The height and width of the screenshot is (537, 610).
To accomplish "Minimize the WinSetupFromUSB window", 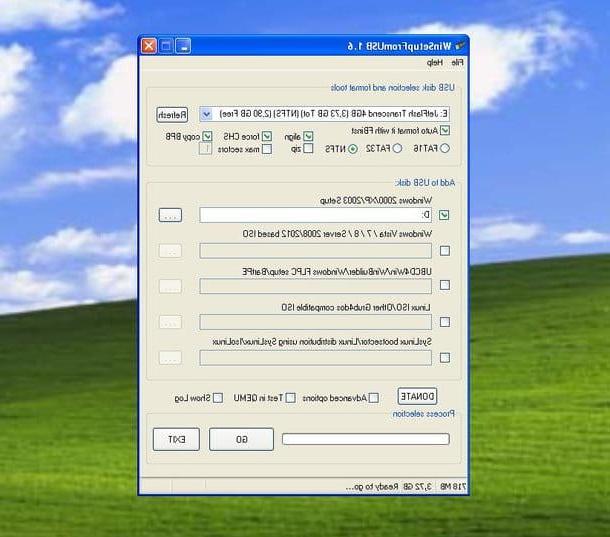I will (x=183, y=46).
